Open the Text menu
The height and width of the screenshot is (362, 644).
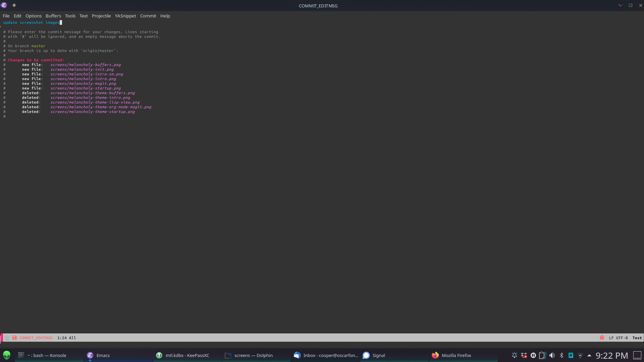pyautogui.click(x=84, y=16)
